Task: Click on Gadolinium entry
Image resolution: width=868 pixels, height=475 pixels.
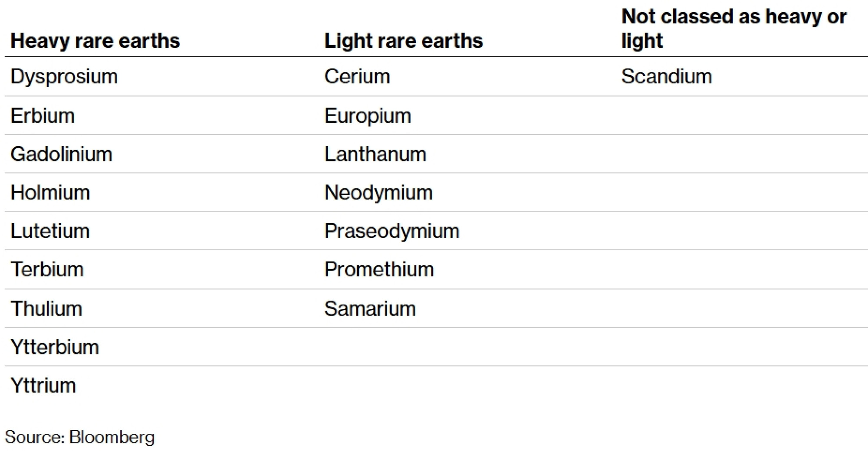Action: tap(61, 154)
